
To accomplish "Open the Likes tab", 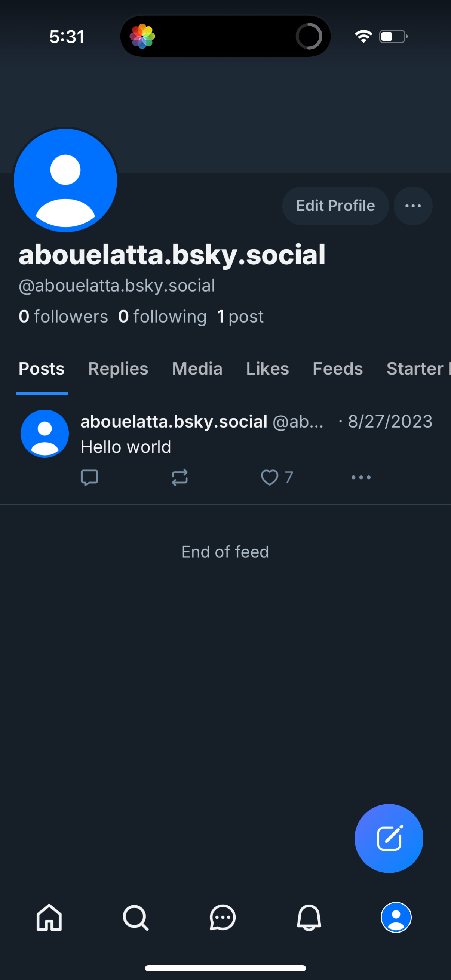I will click(267, 368).
